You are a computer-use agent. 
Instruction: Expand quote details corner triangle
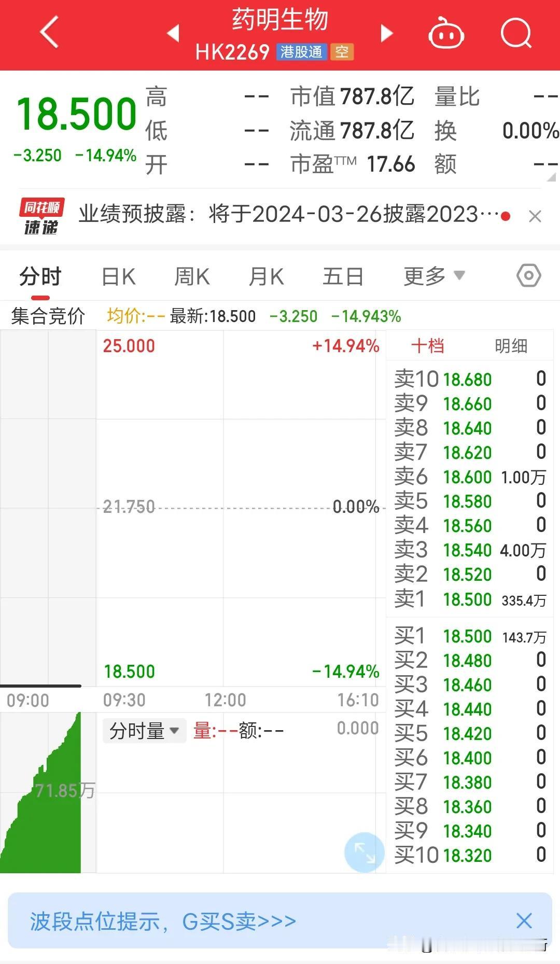[551, 177]
